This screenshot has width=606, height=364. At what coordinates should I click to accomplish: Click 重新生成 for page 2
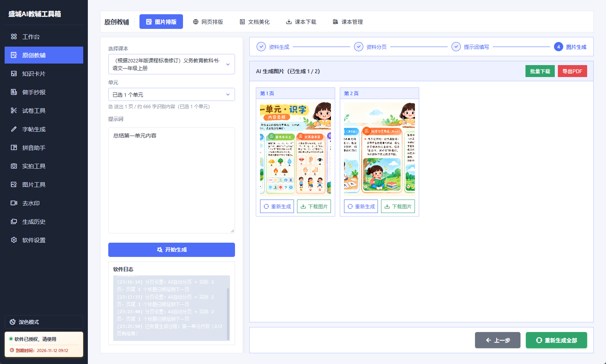click(361, 206)
